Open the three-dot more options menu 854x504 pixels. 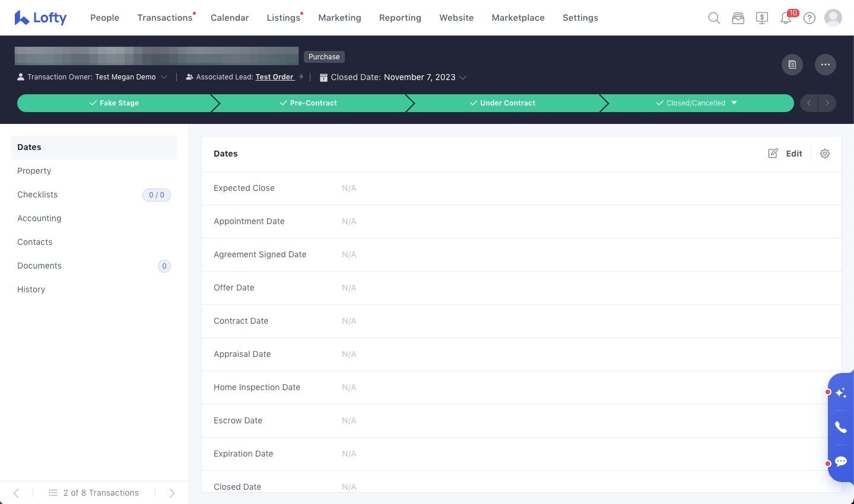(x=826, y=65)
